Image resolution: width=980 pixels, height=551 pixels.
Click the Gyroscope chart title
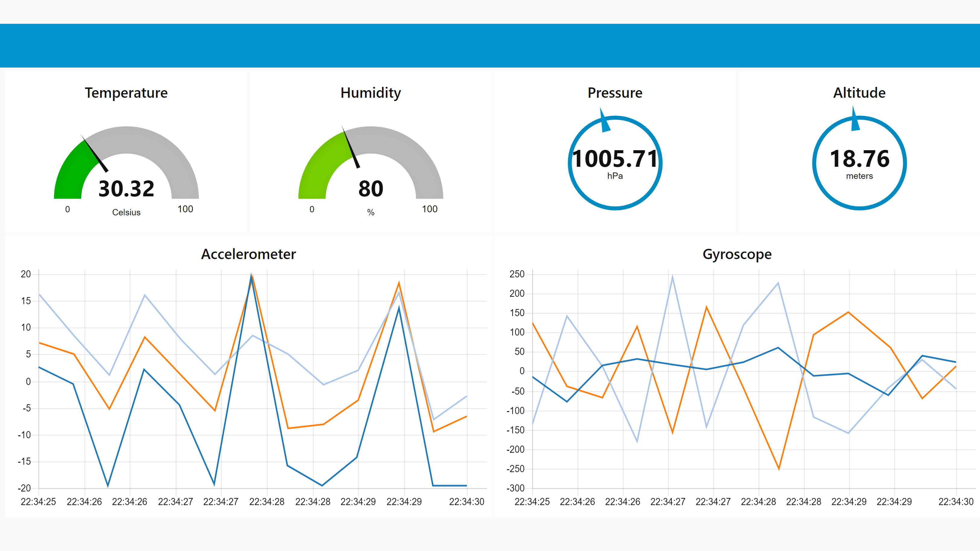737,254
